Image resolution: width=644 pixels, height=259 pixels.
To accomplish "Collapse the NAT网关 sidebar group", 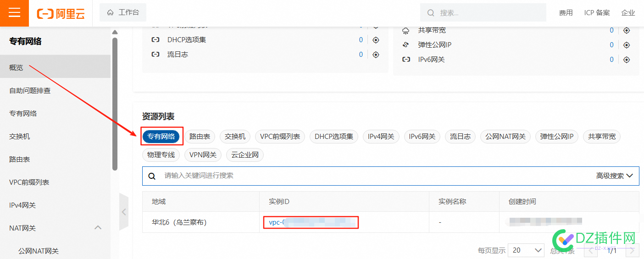I will [x=98, y=227].
